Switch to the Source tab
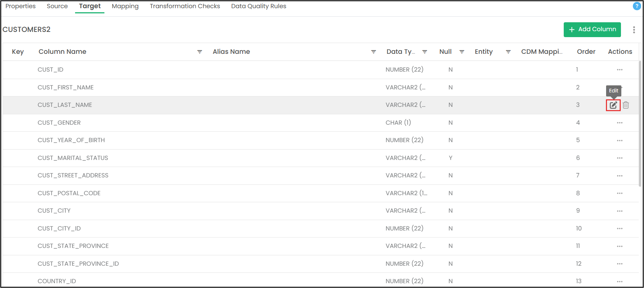 point(57,6)
